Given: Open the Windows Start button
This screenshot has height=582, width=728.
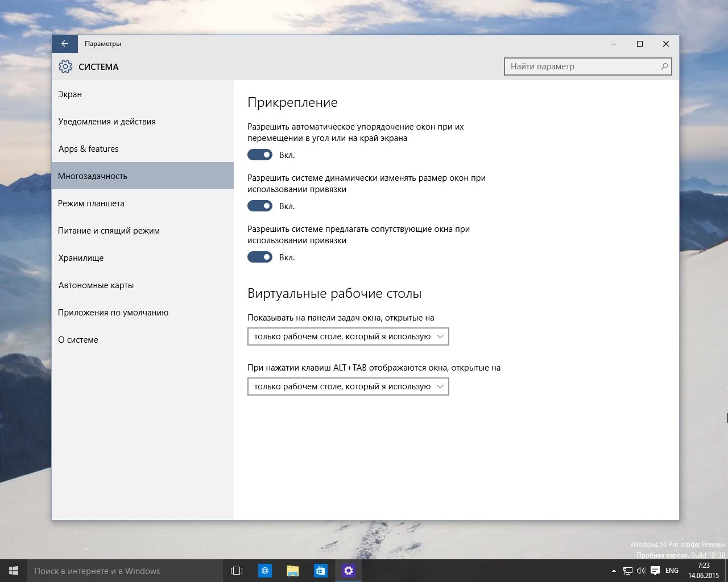Looking at the screenshot, I should tap(14, 571).
